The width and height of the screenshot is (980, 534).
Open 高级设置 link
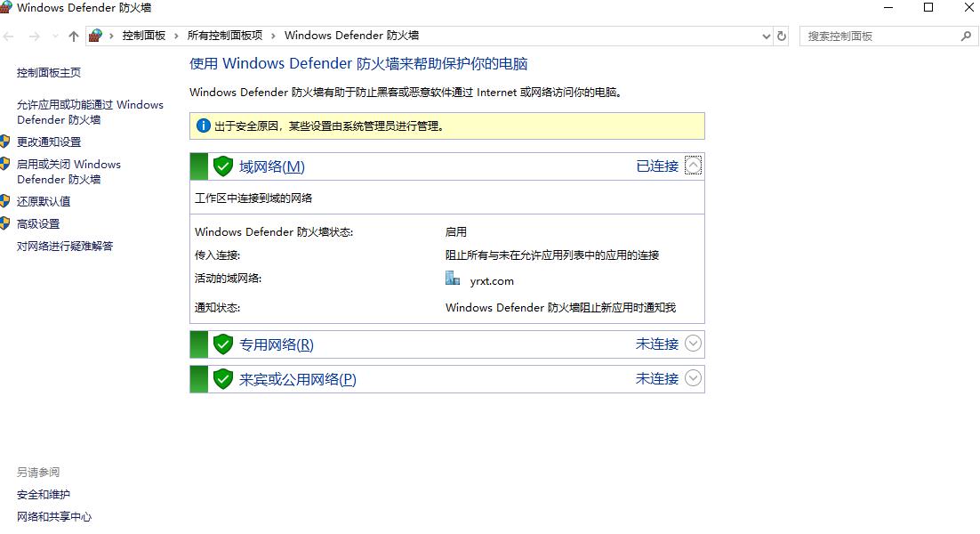pos(38,224)
